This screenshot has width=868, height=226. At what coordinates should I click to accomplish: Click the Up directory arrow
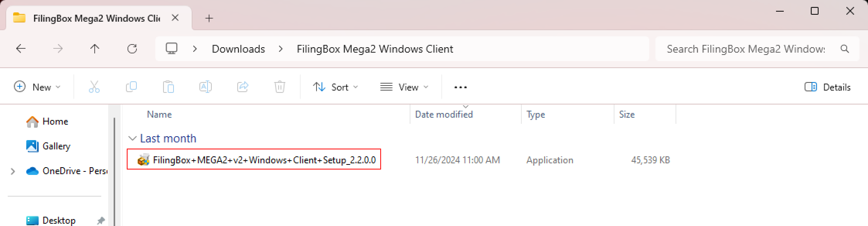95,49
